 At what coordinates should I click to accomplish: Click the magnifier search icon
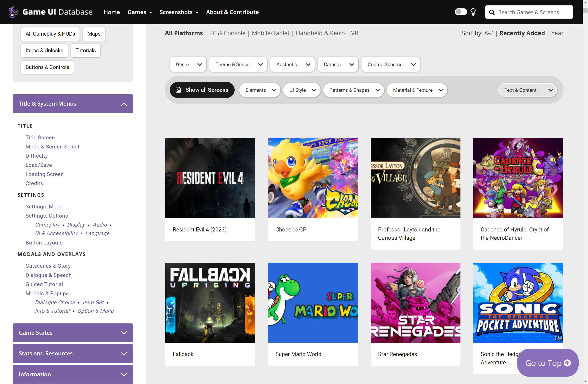tap(492, 12)
